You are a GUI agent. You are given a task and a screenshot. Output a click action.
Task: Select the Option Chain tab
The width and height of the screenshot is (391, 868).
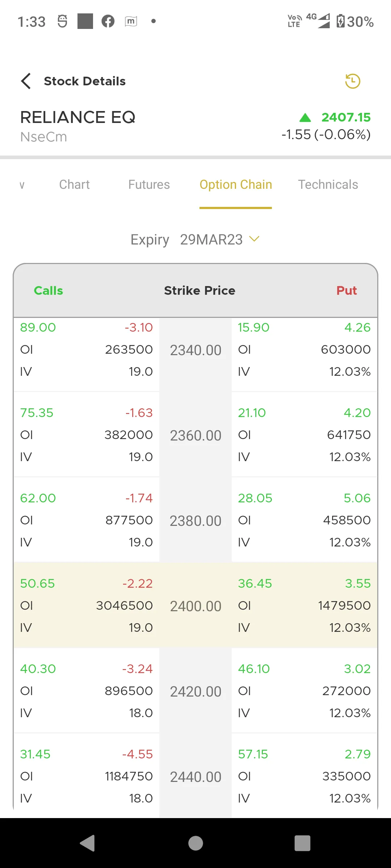(x=236, y=184)
